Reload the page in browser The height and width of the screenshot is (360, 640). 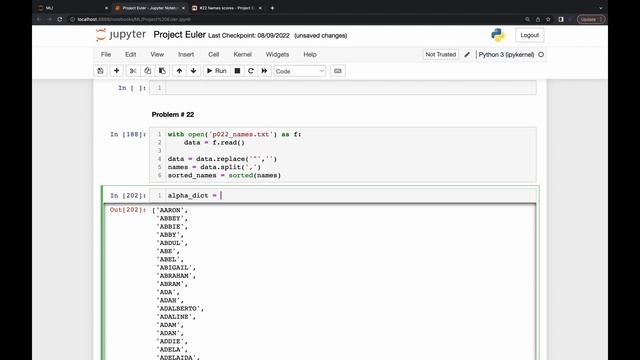click(60, 19)
